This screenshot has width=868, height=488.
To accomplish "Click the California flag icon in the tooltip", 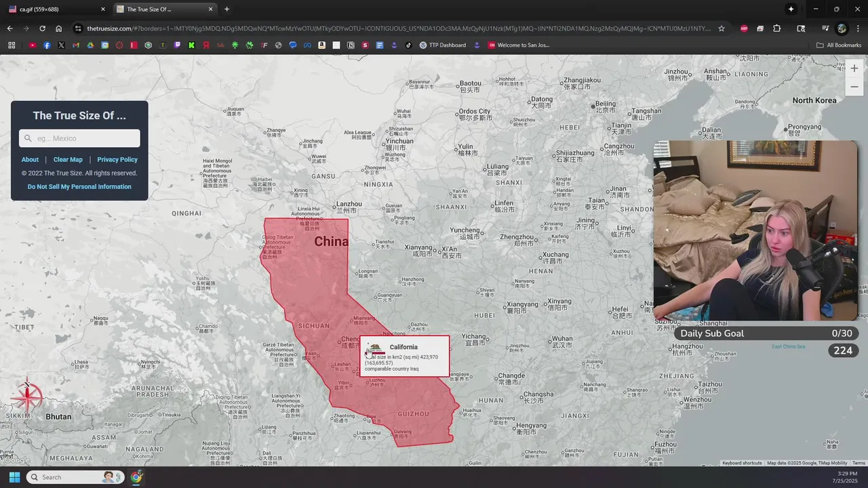I will tap(374, 348).
